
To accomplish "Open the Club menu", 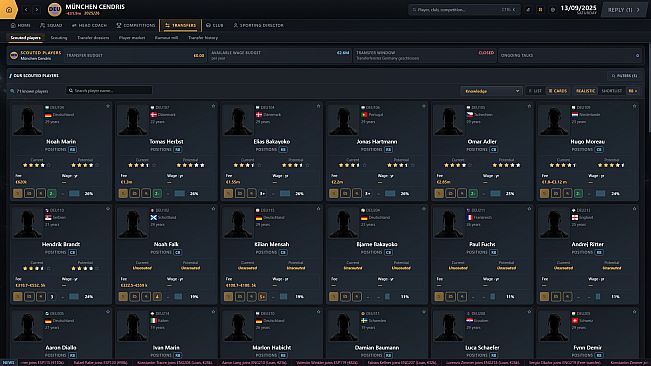I will (215, 25).
